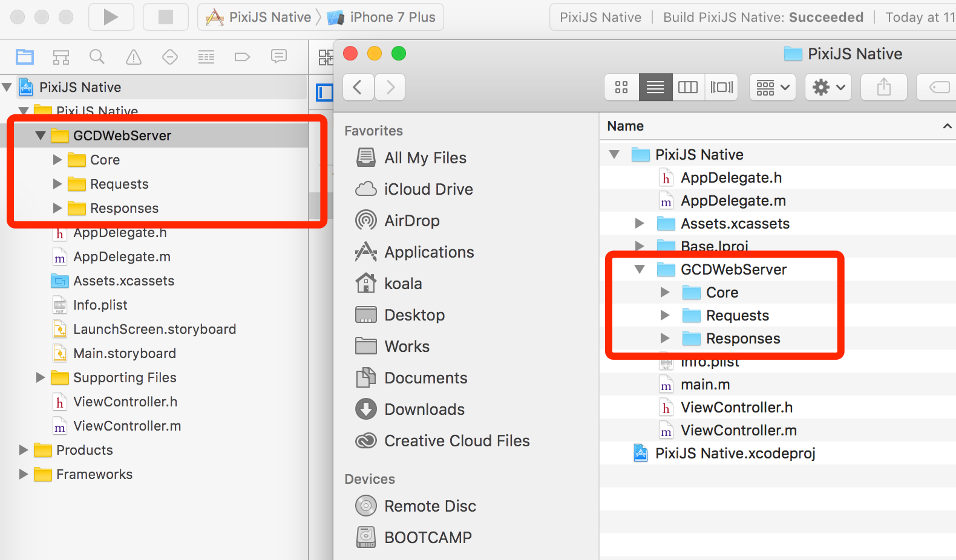This screenshot has height=560, width=956.
Task: Open the Finder Action gear menu
Action: [828, 88]
